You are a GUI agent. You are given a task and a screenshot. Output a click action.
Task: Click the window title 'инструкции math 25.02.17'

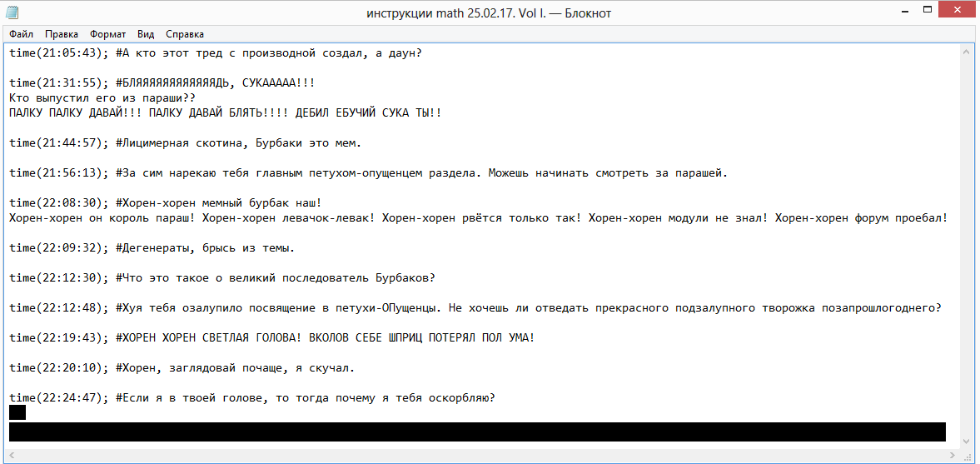(488, 12)
